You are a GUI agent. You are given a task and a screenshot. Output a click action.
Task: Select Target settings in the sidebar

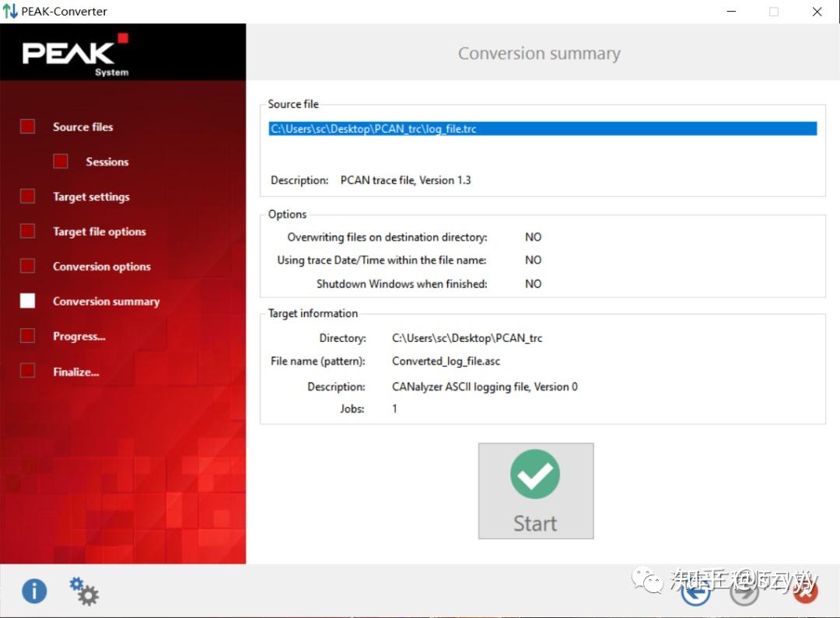click(91, 197)
